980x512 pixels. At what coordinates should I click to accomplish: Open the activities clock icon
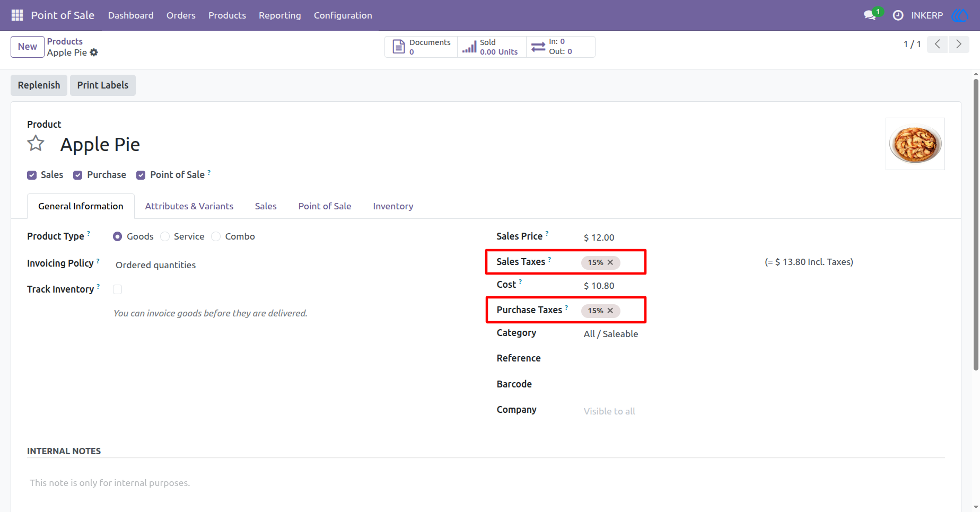(898, 15)
